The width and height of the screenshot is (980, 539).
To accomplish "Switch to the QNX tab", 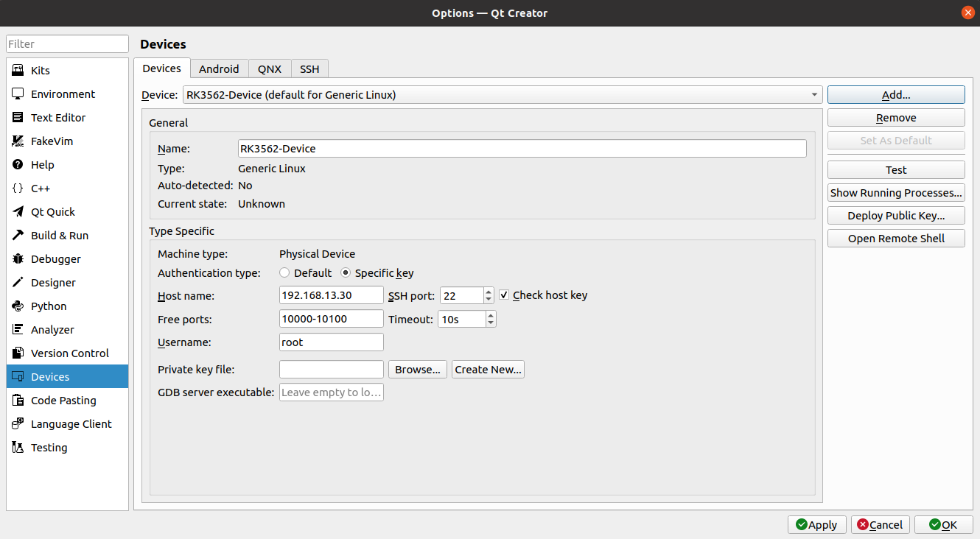I will (270, 69).
